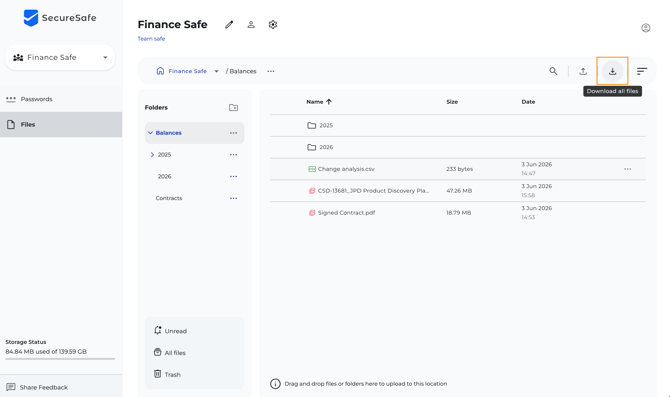Click the CSV file icon for Change analysis
Viewport: 670px width, 397px height.
click(x=312, y=169)
